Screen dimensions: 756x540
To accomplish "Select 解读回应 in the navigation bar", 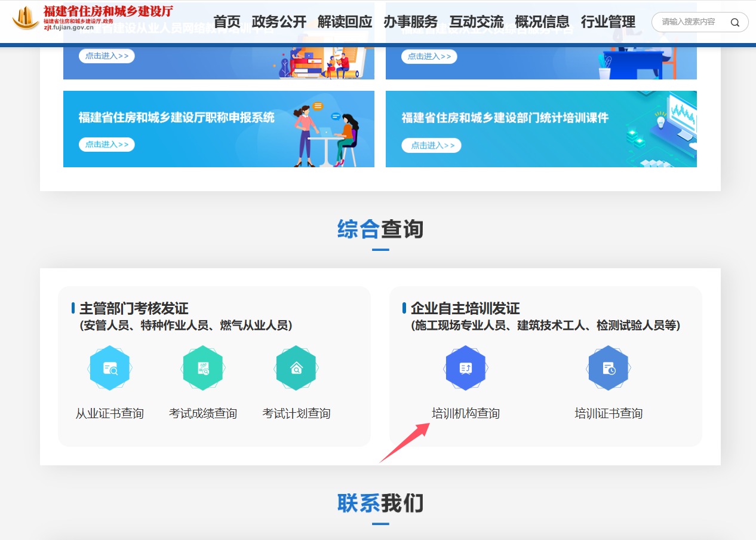I will click(346, 22).
